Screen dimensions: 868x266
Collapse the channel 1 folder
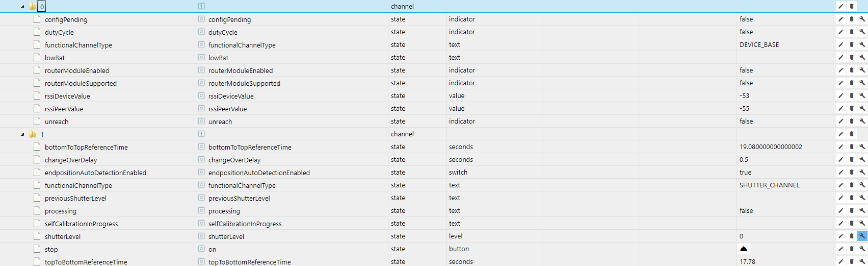pos(22,134)
